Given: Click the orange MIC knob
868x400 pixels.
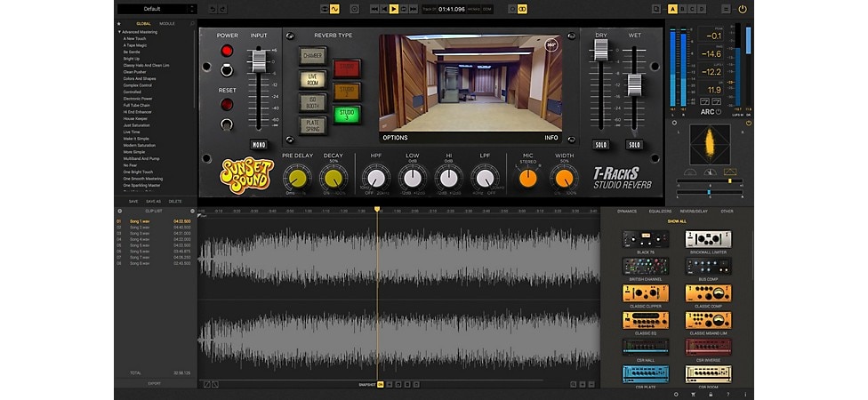Looking at the screenshot, I should click(x=527, y=178).
